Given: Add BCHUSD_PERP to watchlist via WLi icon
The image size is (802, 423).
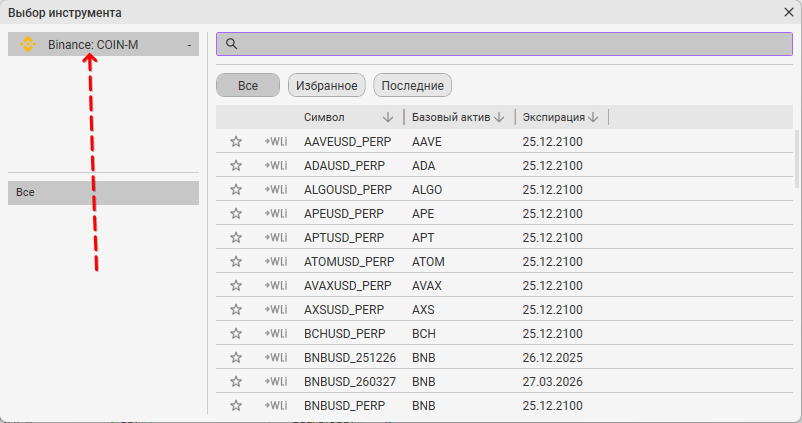Looking at the screenshot, I should coord(276,333).
